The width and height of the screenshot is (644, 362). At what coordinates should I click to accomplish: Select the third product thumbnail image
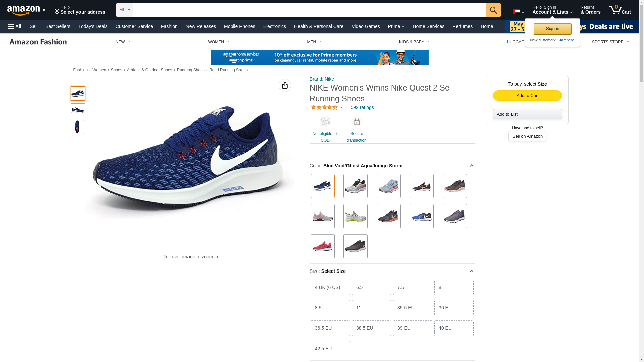[x=78, y=127]
